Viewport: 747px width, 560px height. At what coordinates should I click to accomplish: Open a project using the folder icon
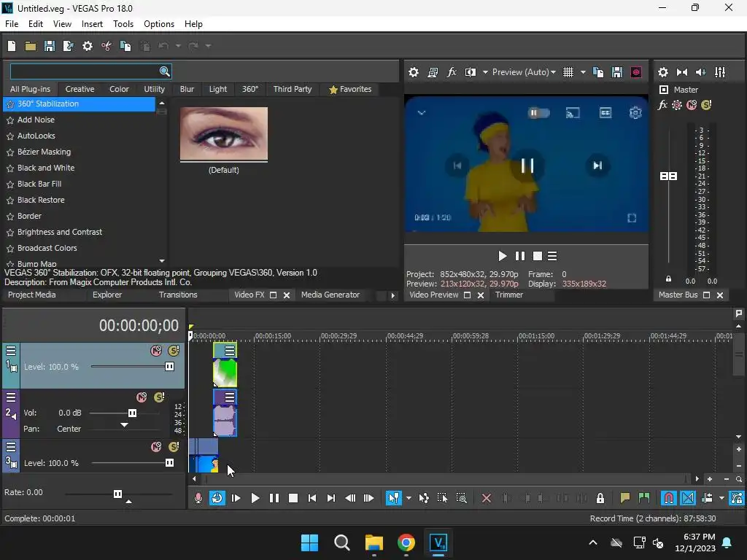[x=31, y=46]
